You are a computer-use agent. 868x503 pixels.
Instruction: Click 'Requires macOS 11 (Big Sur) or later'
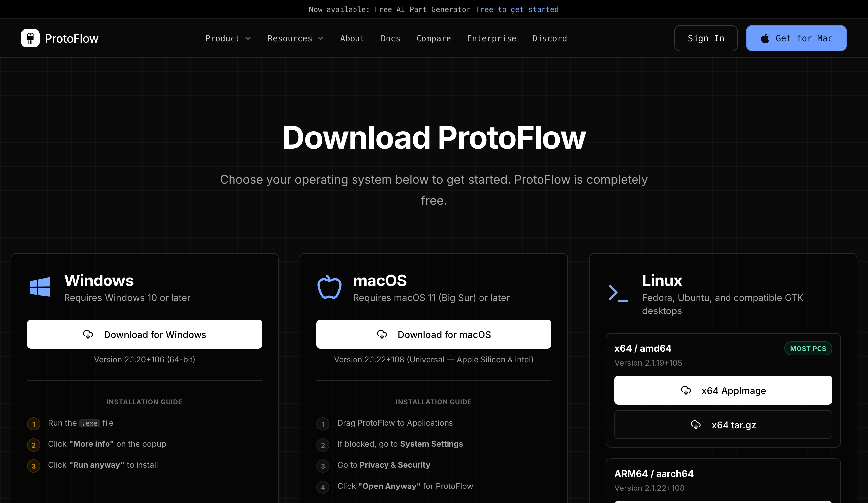(x=431, y=298)
